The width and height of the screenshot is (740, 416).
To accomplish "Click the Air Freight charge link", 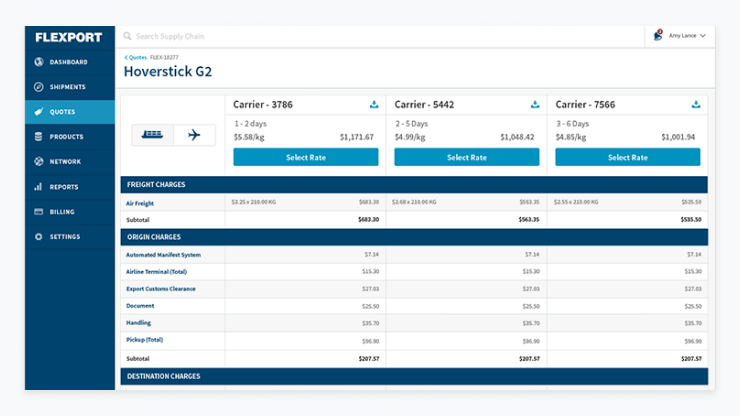I will click(140, 204).
